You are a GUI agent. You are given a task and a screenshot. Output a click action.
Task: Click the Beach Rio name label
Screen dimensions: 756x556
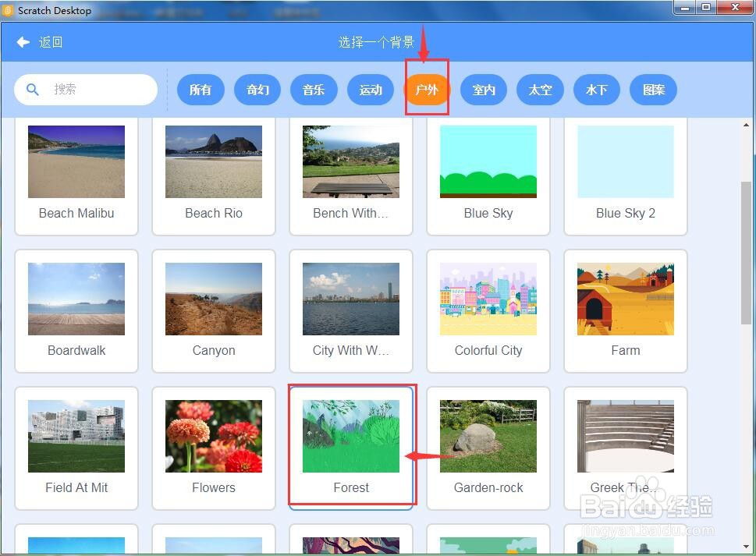(x=214, y=214)
